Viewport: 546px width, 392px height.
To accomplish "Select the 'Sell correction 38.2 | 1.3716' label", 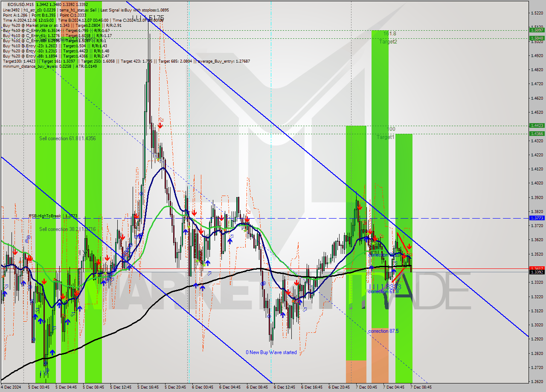I will (x=67, y=229).
